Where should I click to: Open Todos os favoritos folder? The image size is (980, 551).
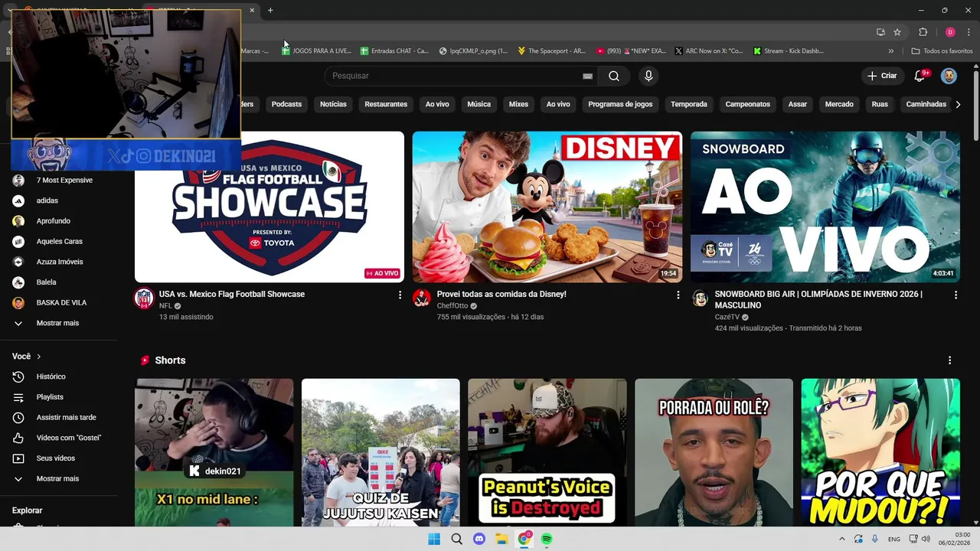[x=942, y=51]
